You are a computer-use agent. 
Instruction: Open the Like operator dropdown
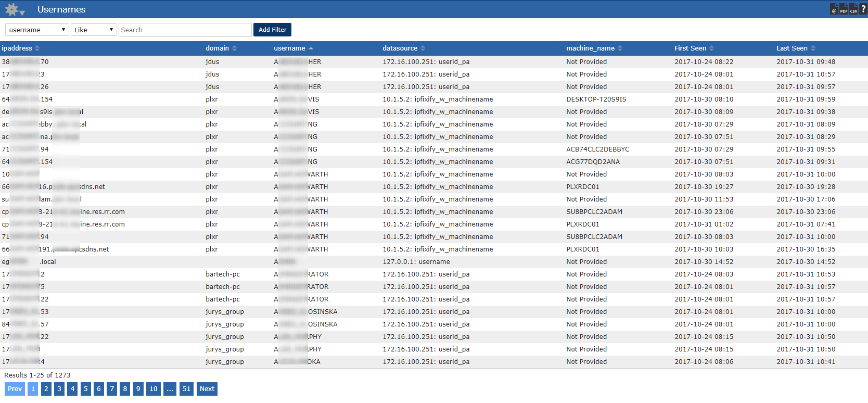pos(94,30)
